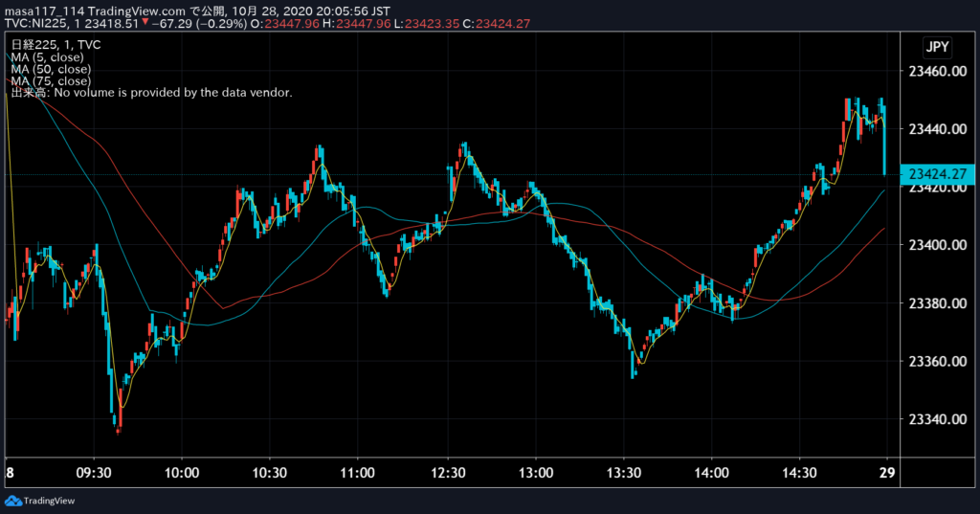Click the 出来高 no volume message
This screenshot has width=980, height=514.
[151, 93]
